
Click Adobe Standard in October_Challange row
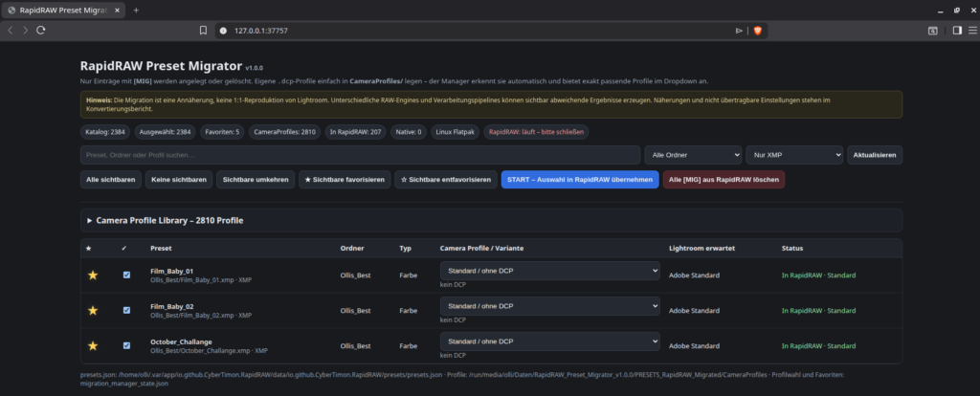(694, 346)
